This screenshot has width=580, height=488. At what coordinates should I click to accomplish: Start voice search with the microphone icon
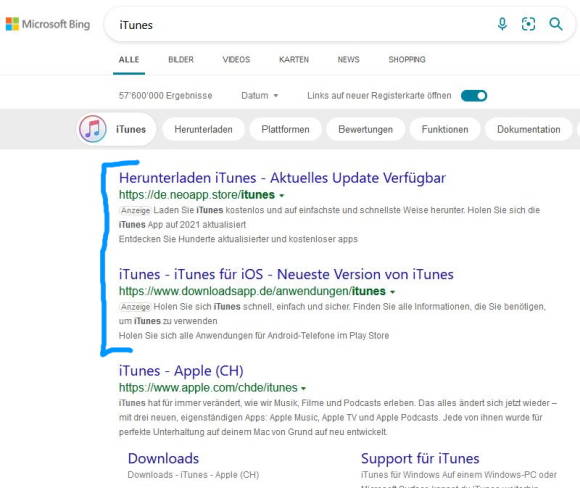pos(502,24)
